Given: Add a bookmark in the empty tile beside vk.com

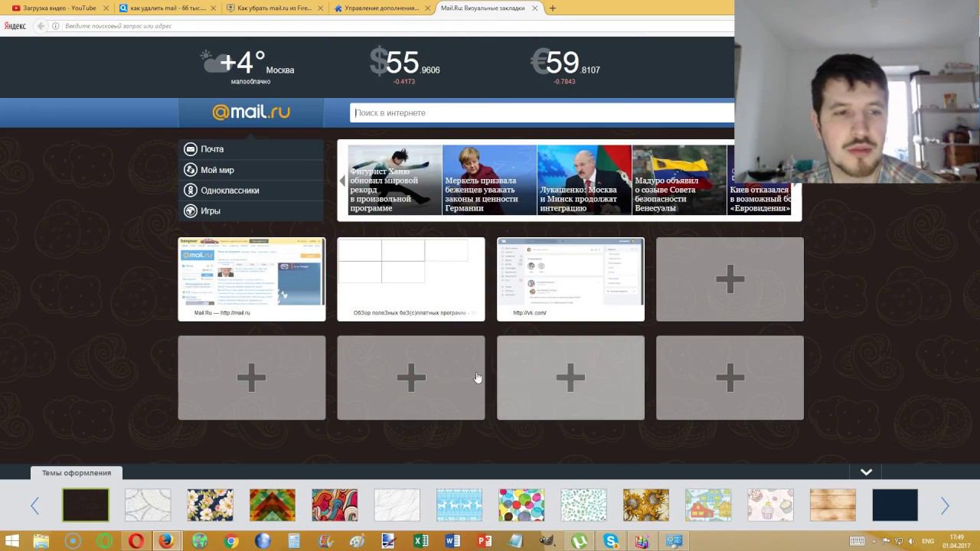Looking at the screenshot, I should pos(730,279).
